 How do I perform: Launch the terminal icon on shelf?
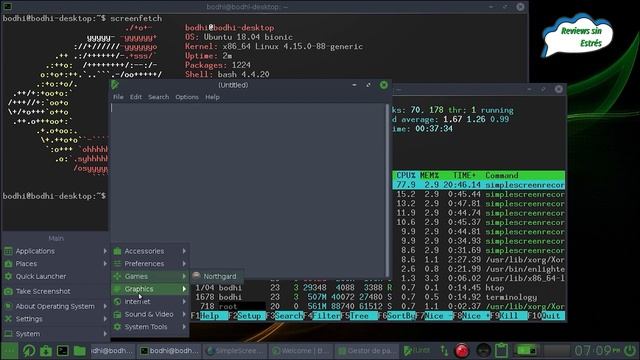tap(62, 351)
